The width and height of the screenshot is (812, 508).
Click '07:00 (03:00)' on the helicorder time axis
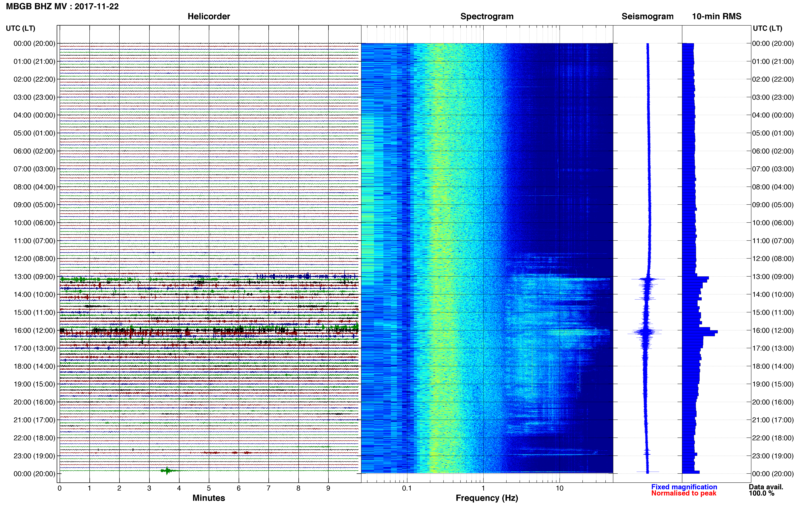point(34,169)
